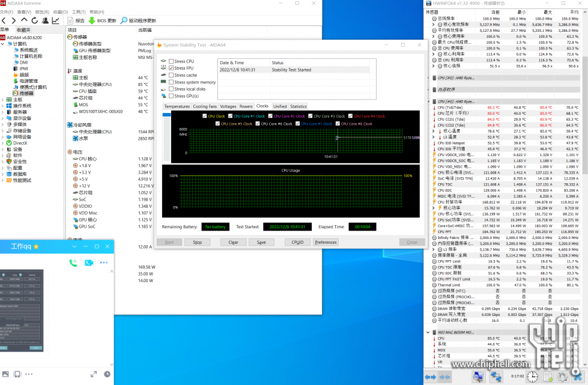The height and width of the screenshot is (385, 588).
Task: Click the CPUID button
Action: [x=297, y=242]
